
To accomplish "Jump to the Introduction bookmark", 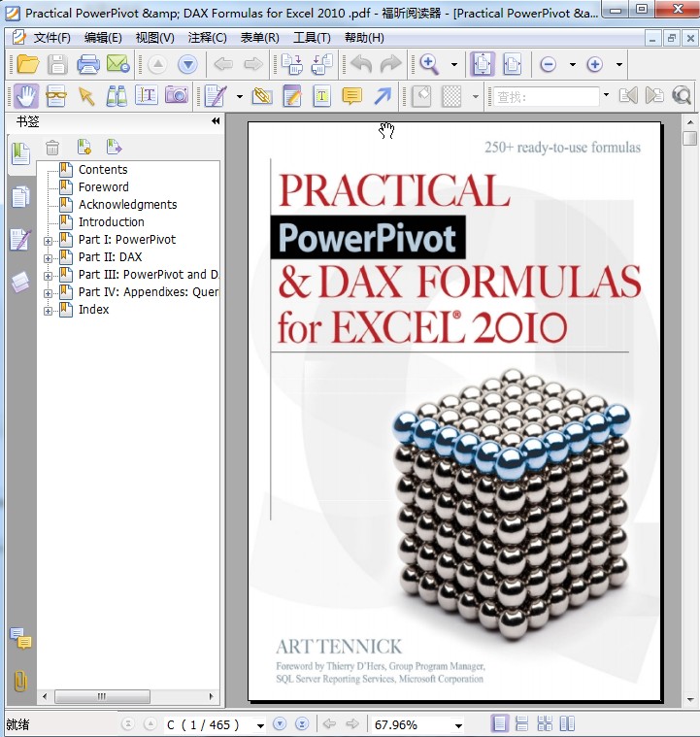I will (x=112, y=221).
